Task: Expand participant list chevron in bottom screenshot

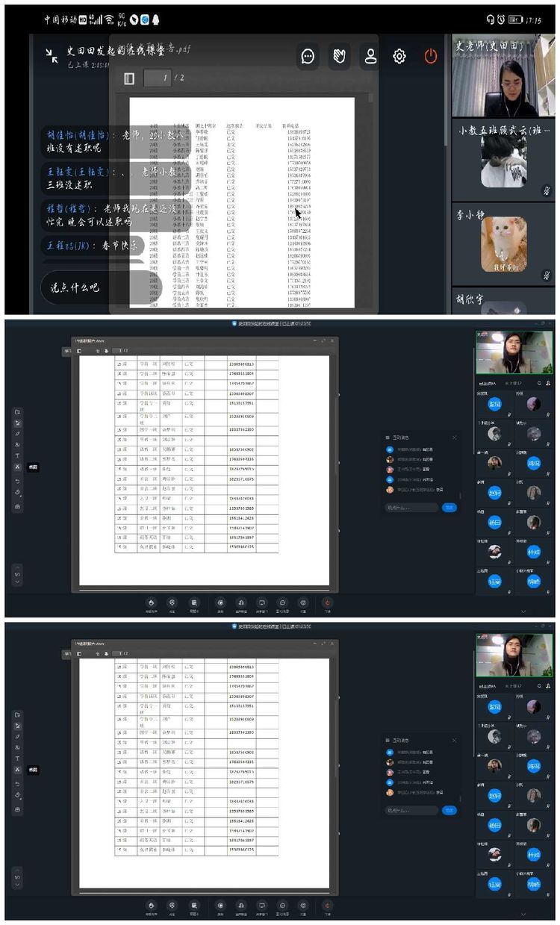Action: (x=523, y=914)
